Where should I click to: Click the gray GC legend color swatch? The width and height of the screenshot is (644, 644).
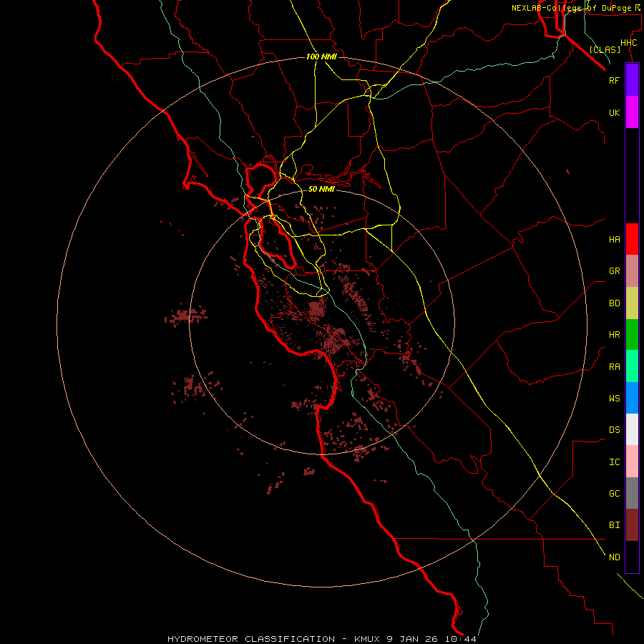coord(632,493)
